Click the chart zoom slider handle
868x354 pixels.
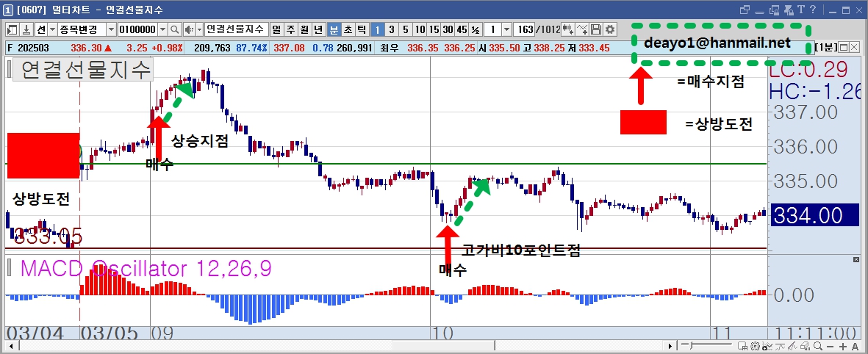click(691, 346)
